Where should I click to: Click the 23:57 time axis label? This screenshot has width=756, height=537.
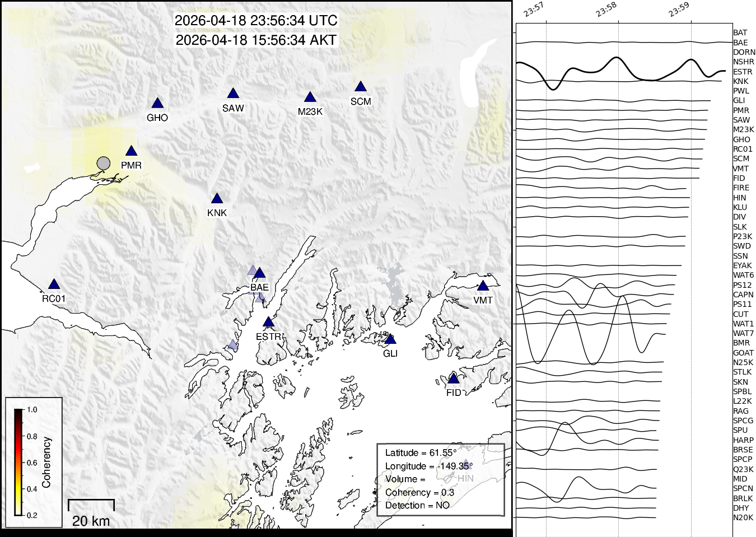pos(534,10)
